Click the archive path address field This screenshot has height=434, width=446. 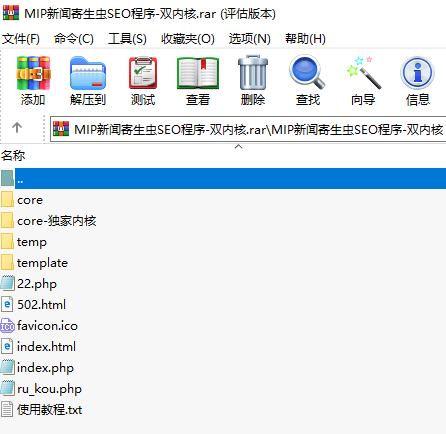click(x=248, y=129)
